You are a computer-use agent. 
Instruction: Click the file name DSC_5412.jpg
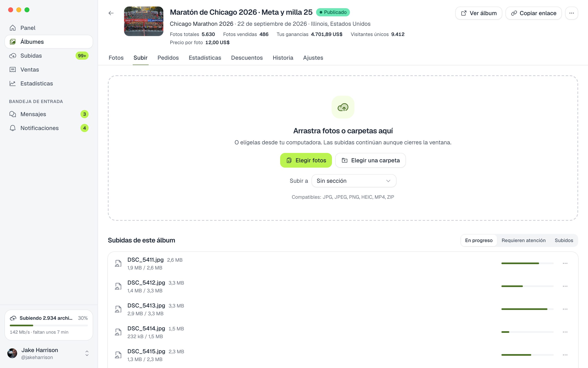(146, 283)
